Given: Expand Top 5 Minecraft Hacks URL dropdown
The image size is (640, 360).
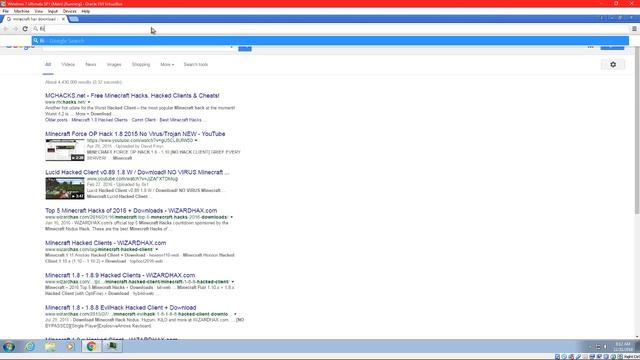Looking at the screenshot, I should pos(231,217).
